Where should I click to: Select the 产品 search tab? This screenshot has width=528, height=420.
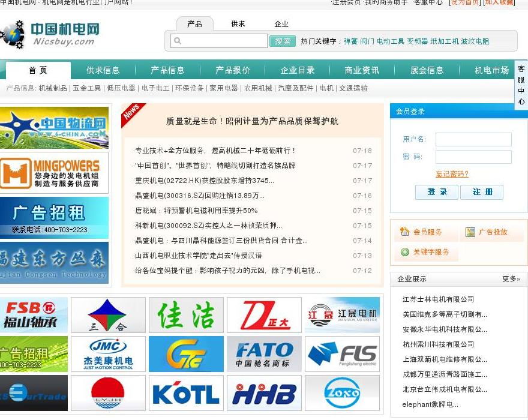[x=194, y=24]
